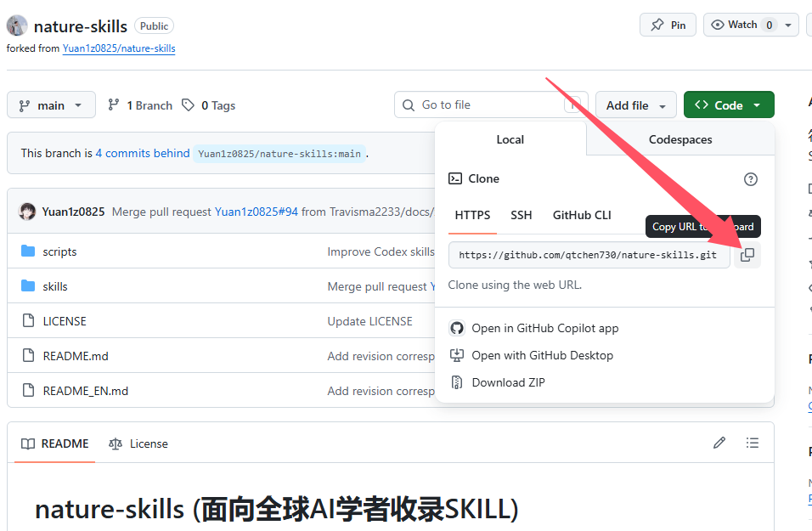Viewport: 812px width, 531px height.
Task: Switch to the Codespaces tab
Action: coord(680,139)
